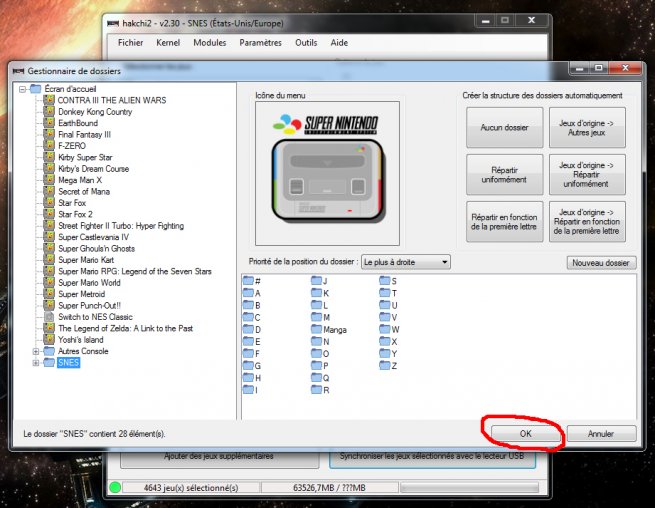Open the Fichier menu in hakchi2
Viewport: 655px width, 508px height.
(x=130, y=43)
